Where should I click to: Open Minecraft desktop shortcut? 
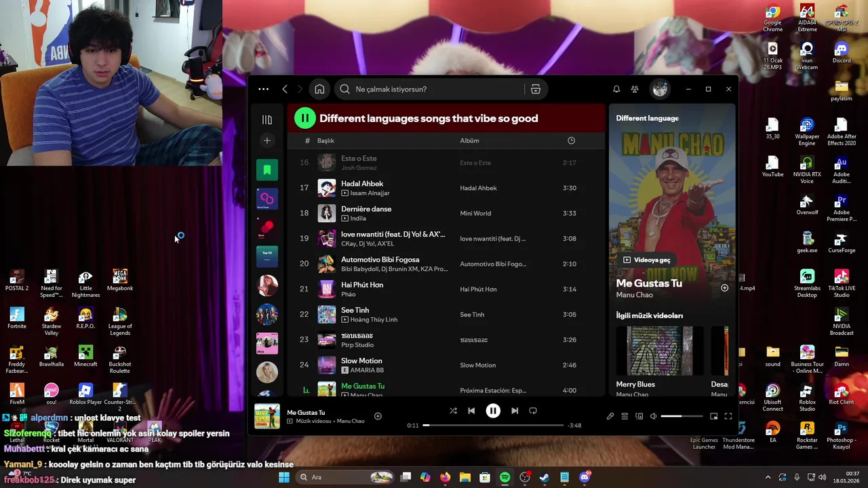pos(85,356)
